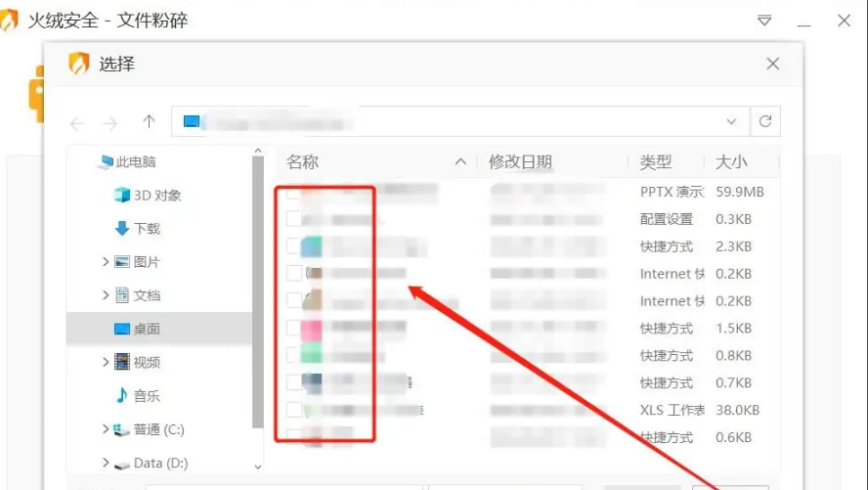Screen dimensions: 868x490
Task: Refresh the folder listing
Action: (x=765, y=121)
